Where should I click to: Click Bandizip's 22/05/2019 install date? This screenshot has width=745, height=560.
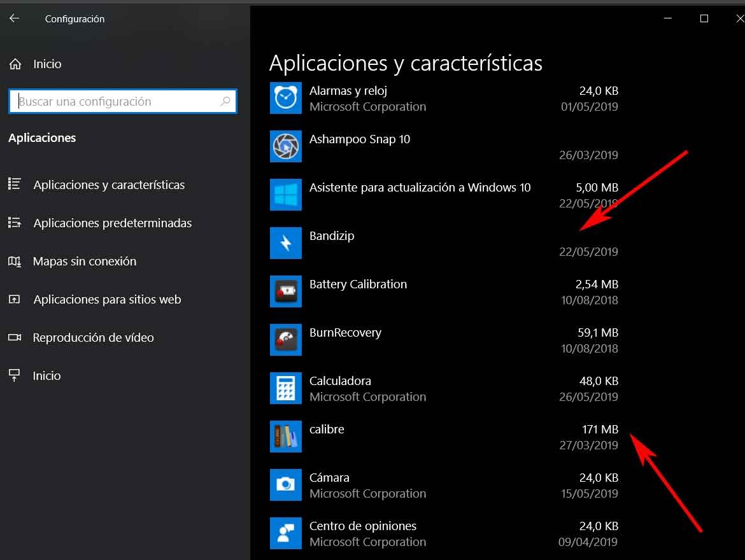[589, 252]
